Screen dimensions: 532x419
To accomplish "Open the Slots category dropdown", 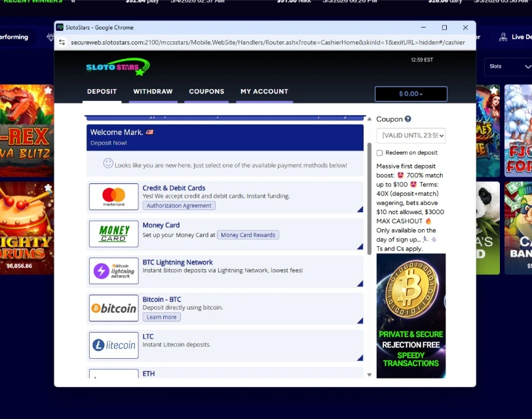I will pos(509,67).
